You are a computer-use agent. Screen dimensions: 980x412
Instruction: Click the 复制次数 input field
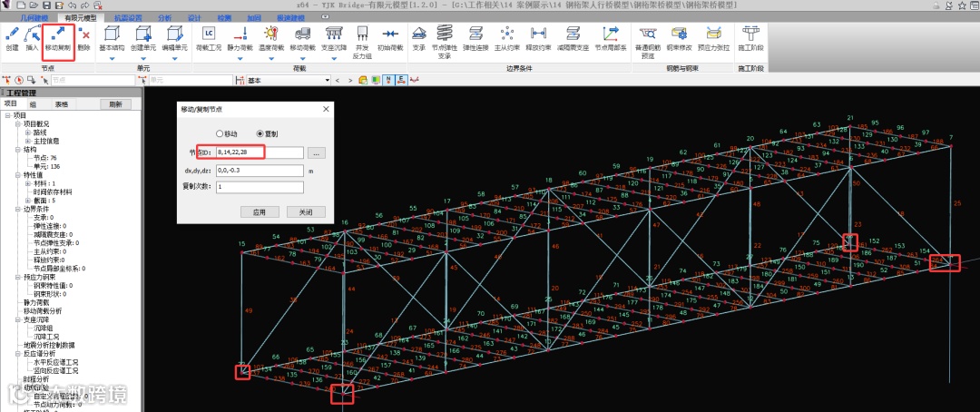coord(260,187)
